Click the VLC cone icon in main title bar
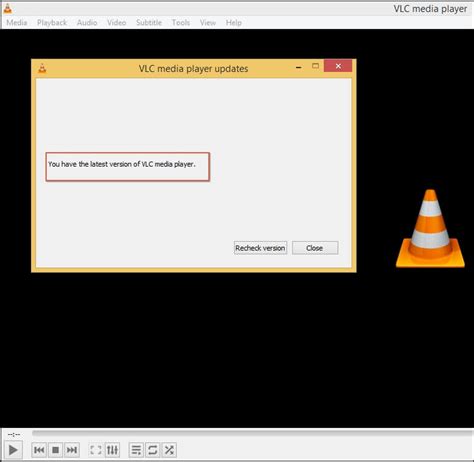The width and height of the screenshot is (474, 462). [8, 9]
